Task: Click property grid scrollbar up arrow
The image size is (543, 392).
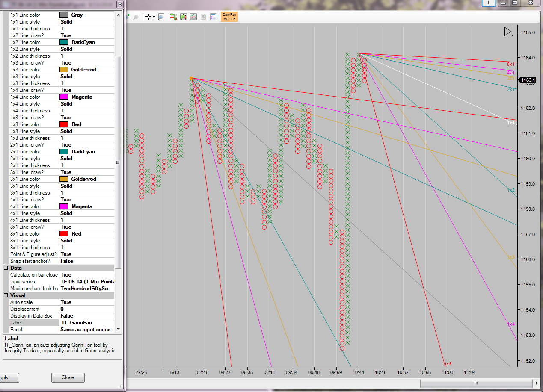Action: coord(119,15)
